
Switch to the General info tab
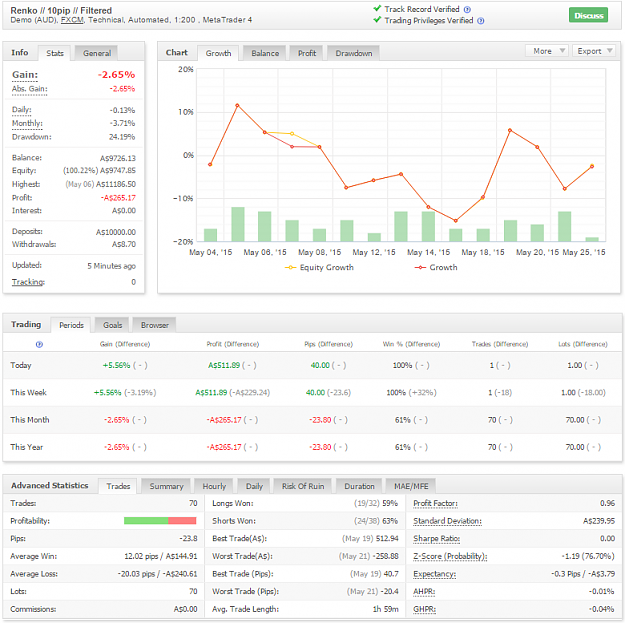97,53
